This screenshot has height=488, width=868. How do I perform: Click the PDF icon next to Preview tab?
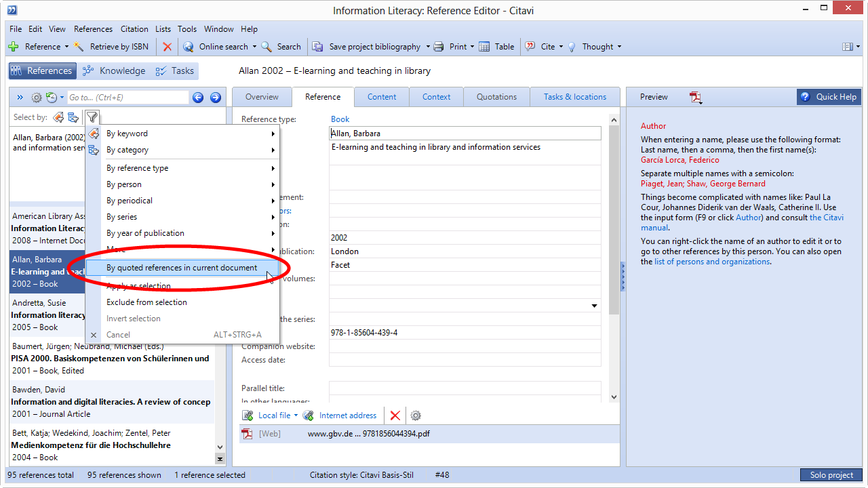tap(696, 98)
